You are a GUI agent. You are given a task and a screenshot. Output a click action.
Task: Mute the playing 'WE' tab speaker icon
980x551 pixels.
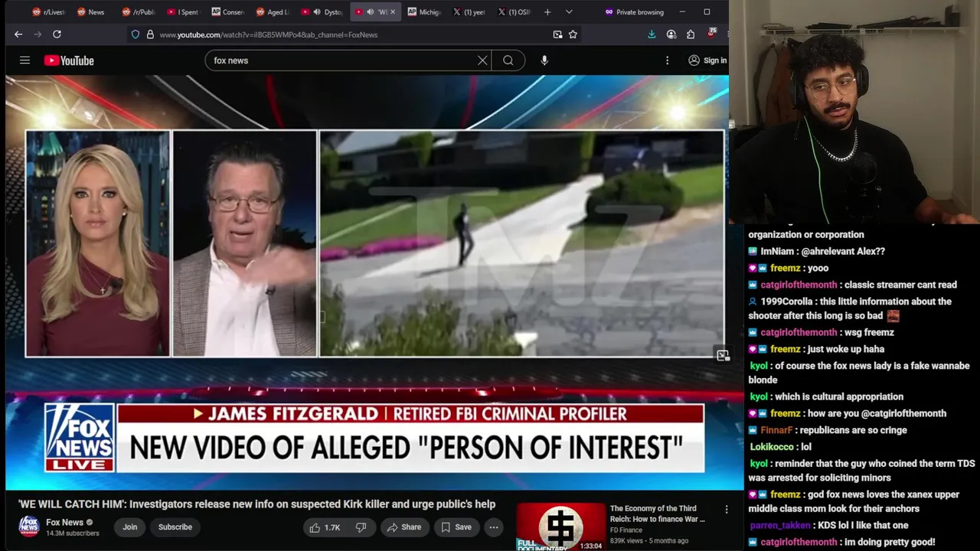pos(371,12)
